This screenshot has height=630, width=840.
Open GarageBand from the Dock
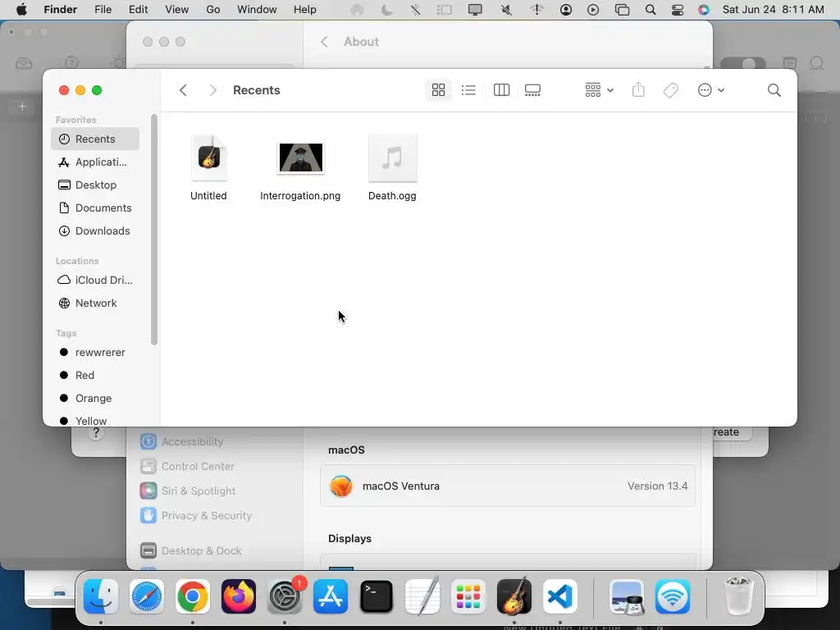coord(514,596)
